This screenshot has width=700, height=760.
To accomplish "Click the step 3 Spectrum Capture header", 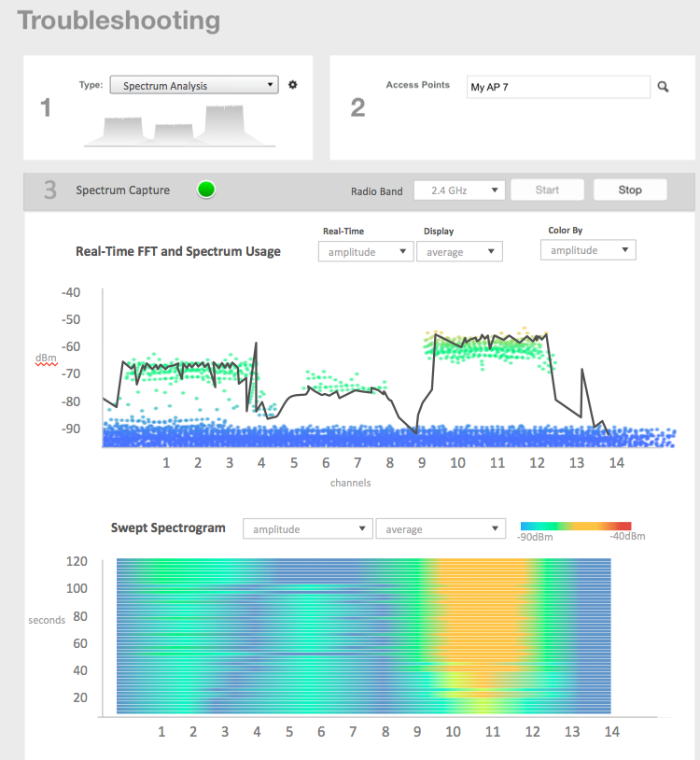I will point(123,190).
